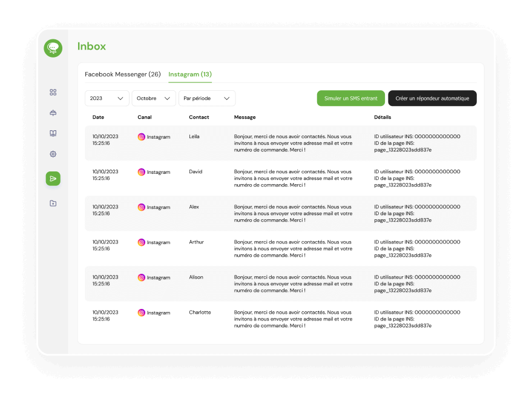The width and height of the screenshot is (532, 401).
Task: Expand the 2023 year dropdown
Action: [x=107, y=98]
